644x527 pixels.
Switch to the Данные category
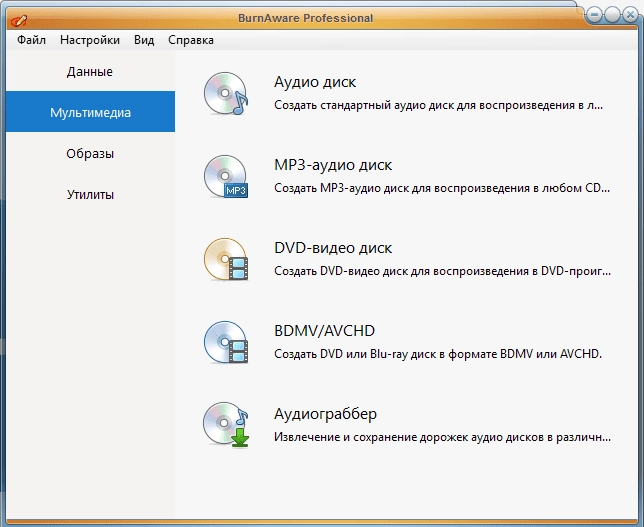coord(90,71)
